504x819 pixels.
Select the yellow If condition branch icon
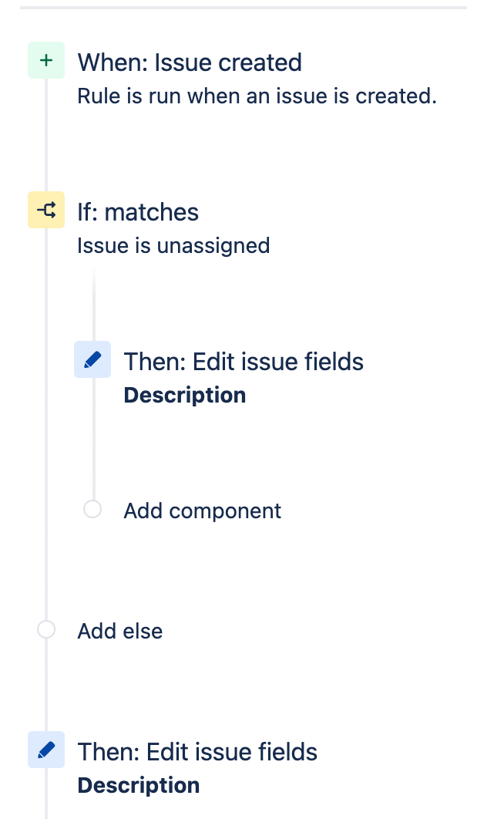pos(46,210)
